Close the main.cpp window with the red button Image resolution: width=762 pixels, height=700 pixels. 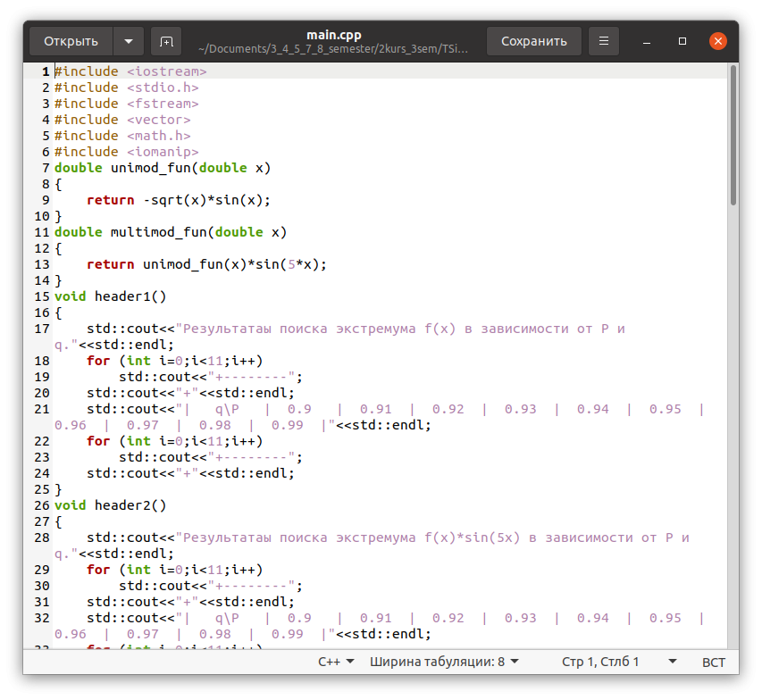pyautogui.click(x=717, y=41)
